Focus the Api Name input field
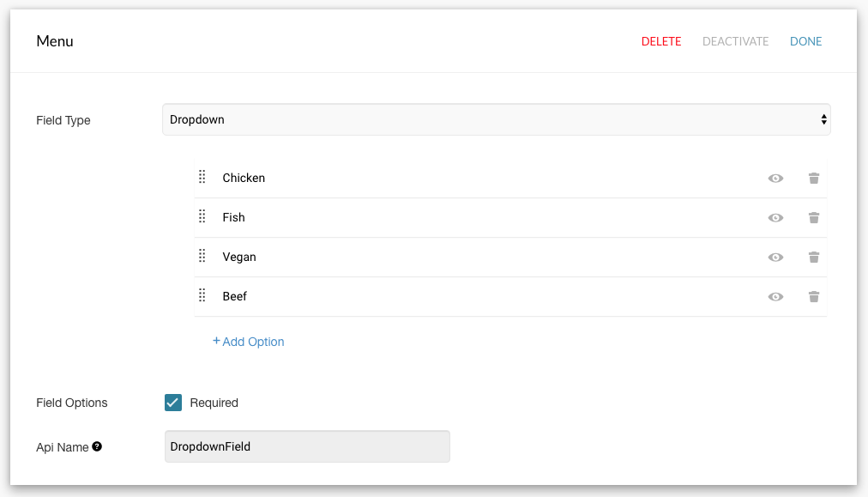The height and width of the screenshot is (497, 868). (307, 446)
